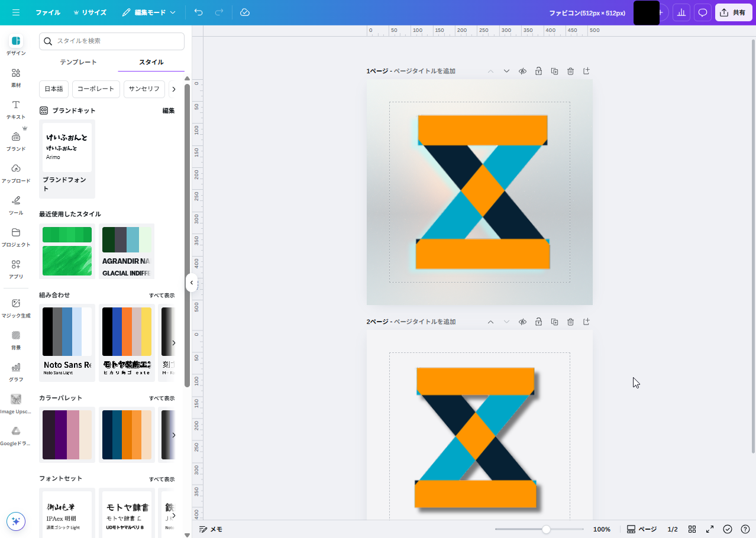This screenshot has height=538, width=756.
Task: Open the アップロード (Uploads) panel
Action: [x=16, y=172]
